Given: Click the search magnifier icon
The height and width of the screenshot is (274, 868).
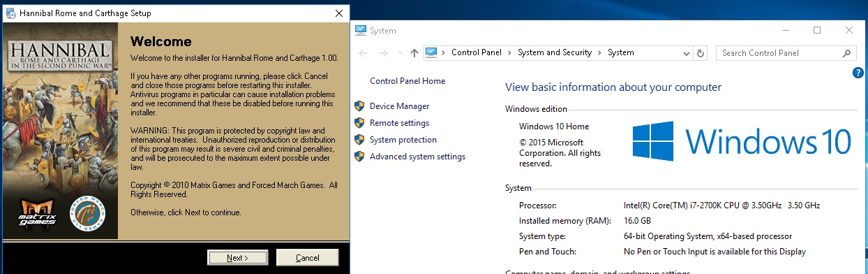Looking at the screenshot, I should 846,53.
